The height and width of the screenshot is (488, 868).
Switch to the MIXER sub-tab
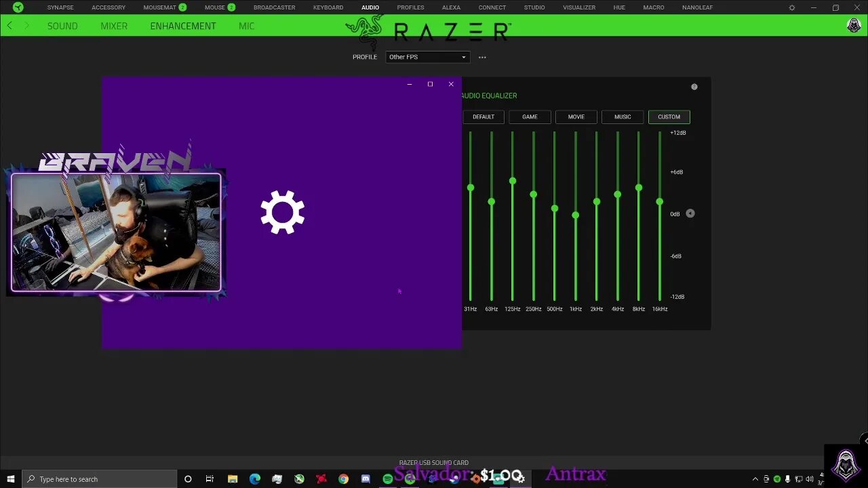[x=114, y=26]
